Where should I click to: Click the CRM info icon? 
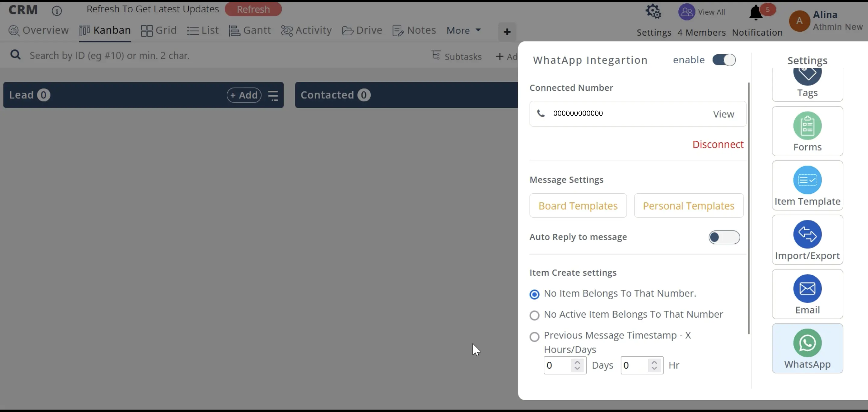coord(57,11)
